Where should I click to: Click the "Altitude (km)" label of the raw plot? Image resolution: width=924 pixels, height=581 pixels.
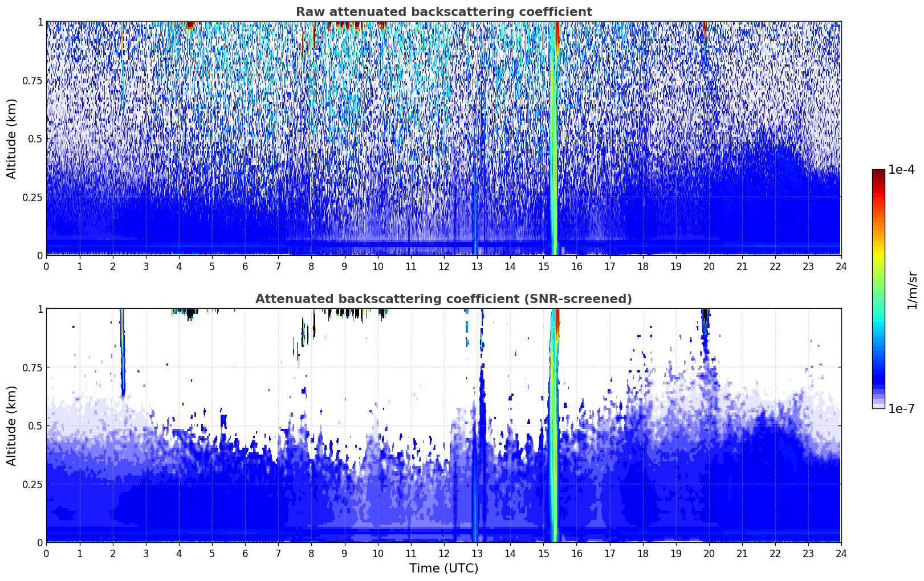12,138
